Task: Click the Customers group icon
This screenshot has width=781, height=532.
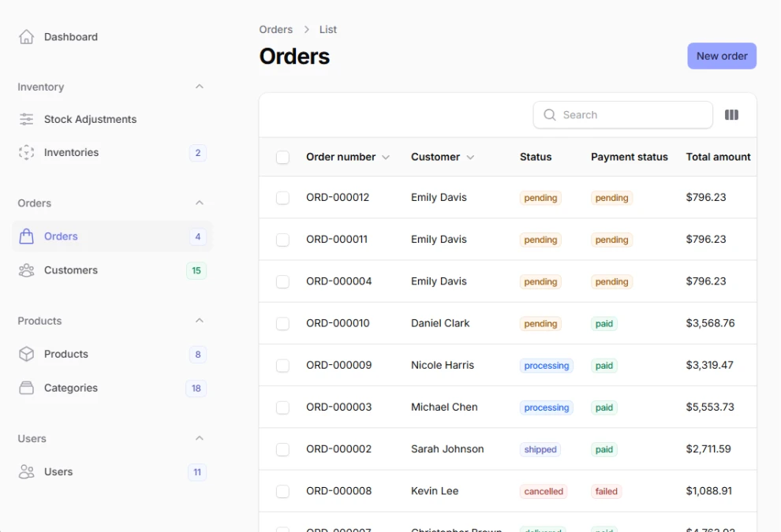Action: 26,270
